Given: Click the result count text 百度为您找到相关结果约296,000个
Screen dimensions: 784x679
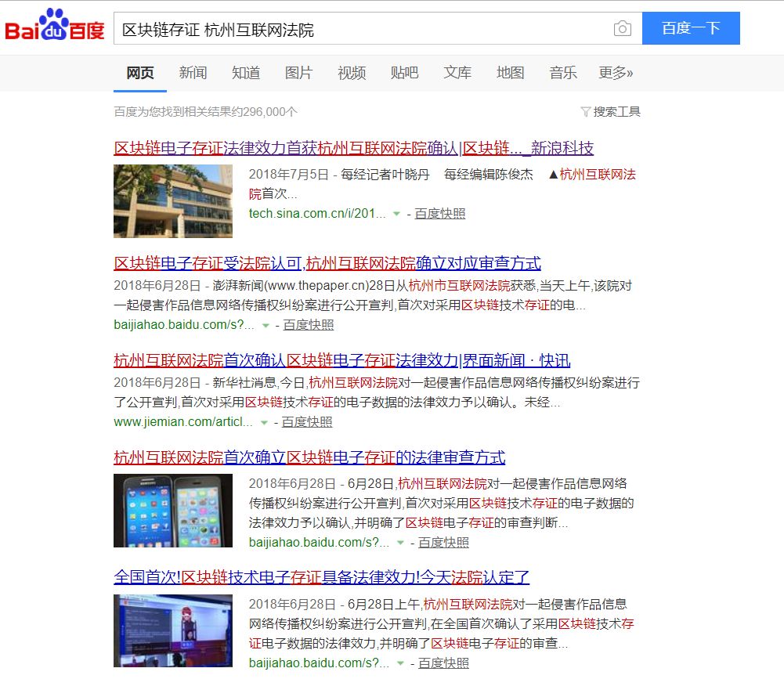Looking at the screenshot, I should 205,111.
